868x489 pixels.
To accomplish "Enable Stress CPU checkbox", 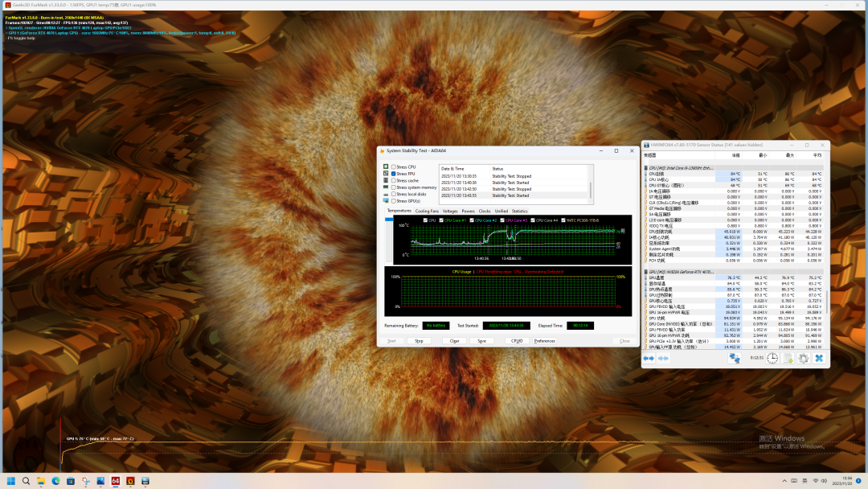I will (x=394, y=166).
